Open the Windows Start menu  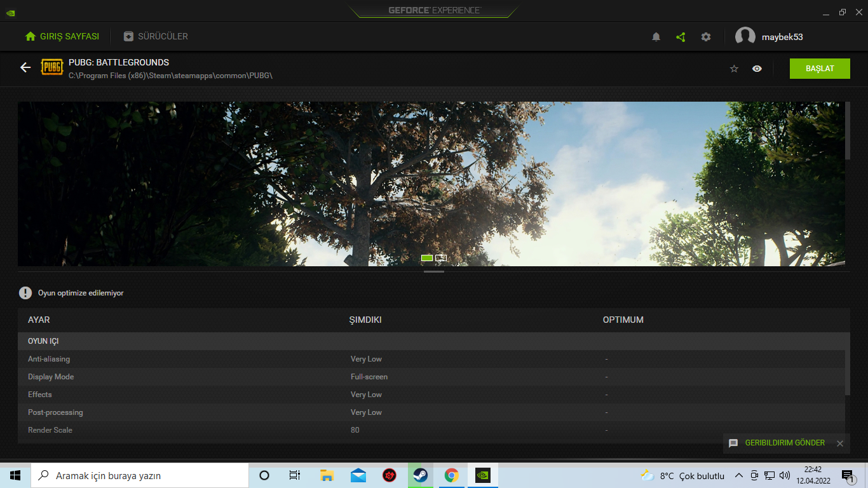pyautogui.click(x=15, y=475)
